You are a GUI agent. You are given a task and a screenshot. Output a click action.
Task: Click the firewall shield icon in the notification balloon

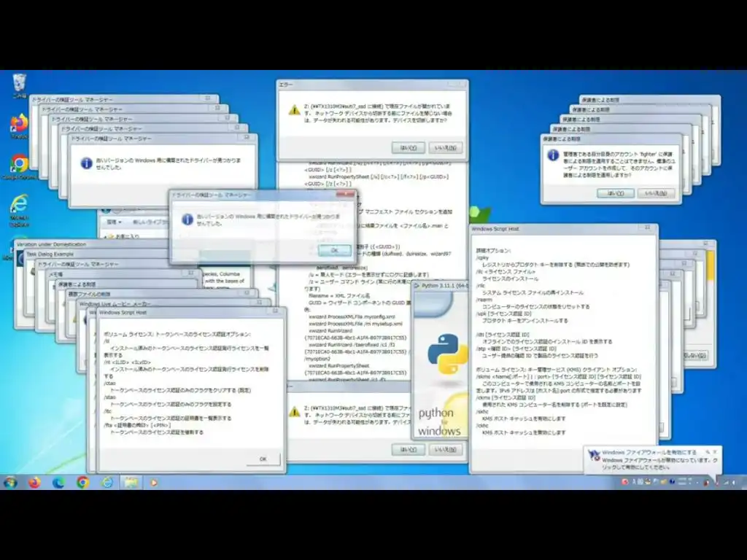(594, 455)
